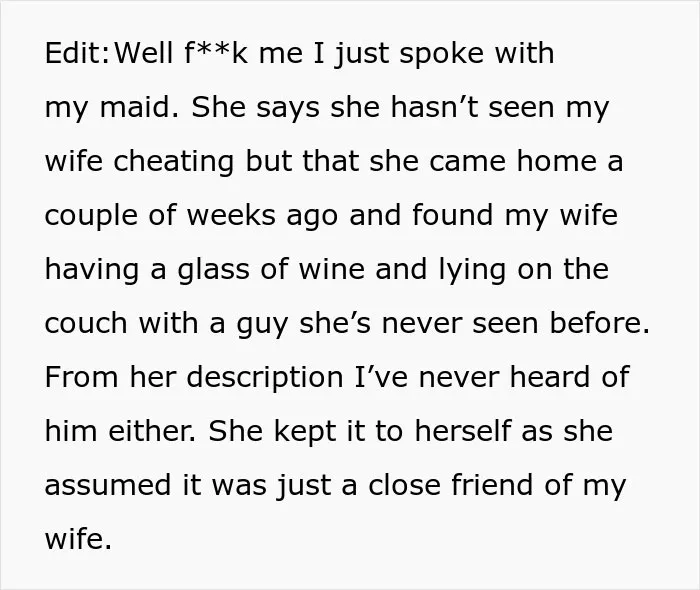Viewport: 700px width, 590px height.
Task: Click the words 'my maid.'
Action: 112,108
